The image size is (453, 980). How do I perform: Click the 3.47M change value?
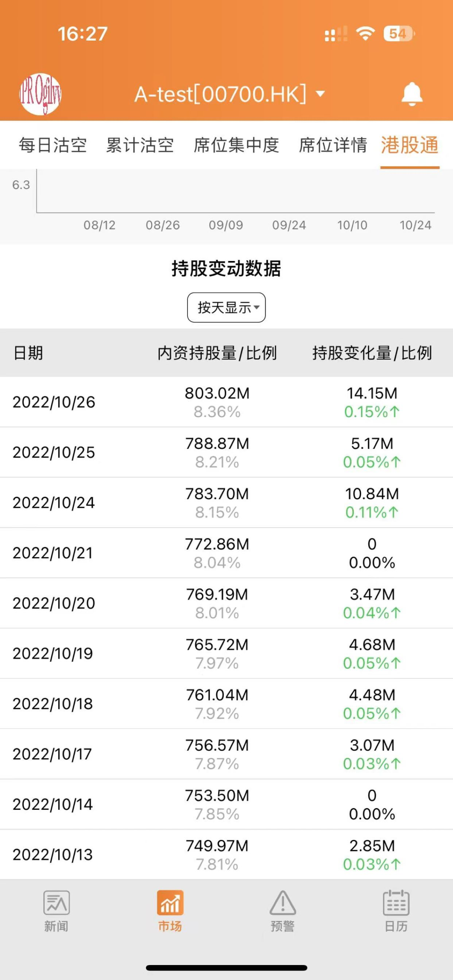(x=372, y=594)
